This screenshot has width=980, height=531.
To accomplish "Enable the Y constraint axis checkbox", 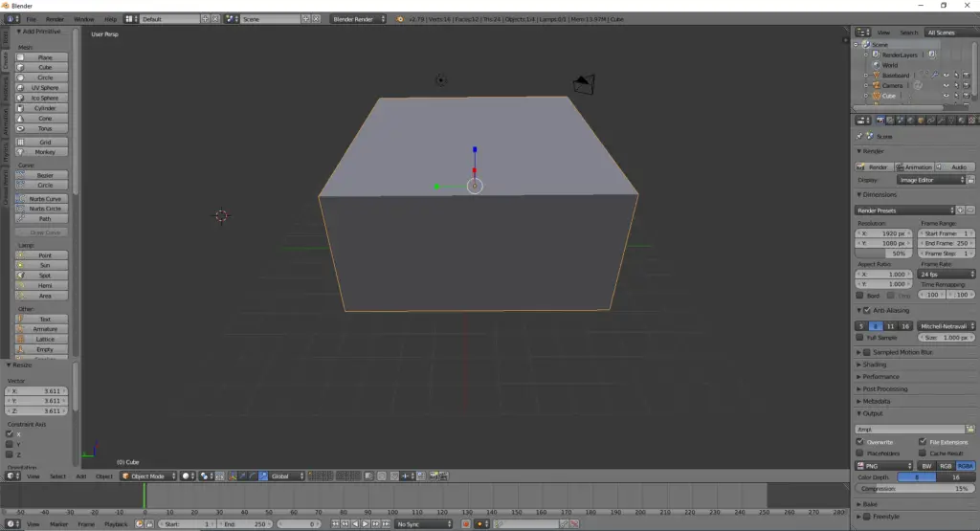I will 10,444.
